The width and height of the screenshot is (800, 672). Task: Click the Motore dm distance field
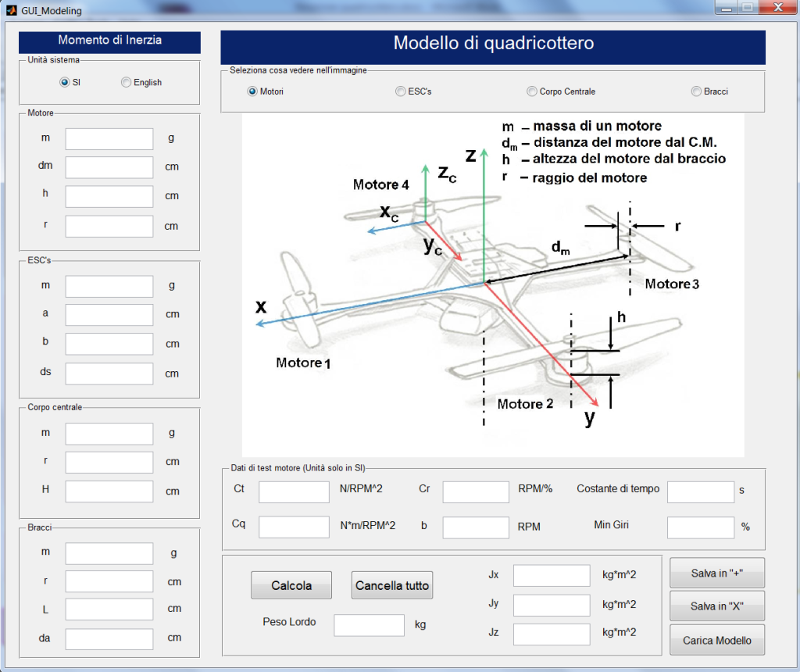pos(109,167)
